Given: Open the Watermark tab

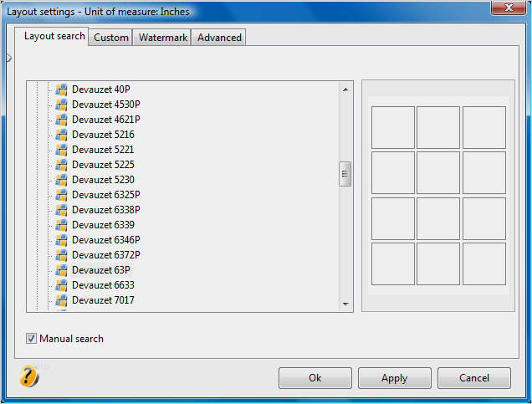Looking at the screenshot, I should [x=162, y=38].
